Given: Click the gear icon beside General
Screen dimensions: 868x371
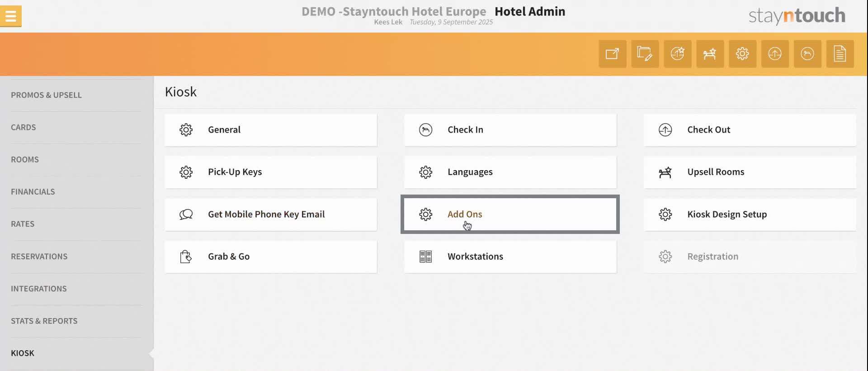Looking at the screenshot, I should (x=186, y=130).
